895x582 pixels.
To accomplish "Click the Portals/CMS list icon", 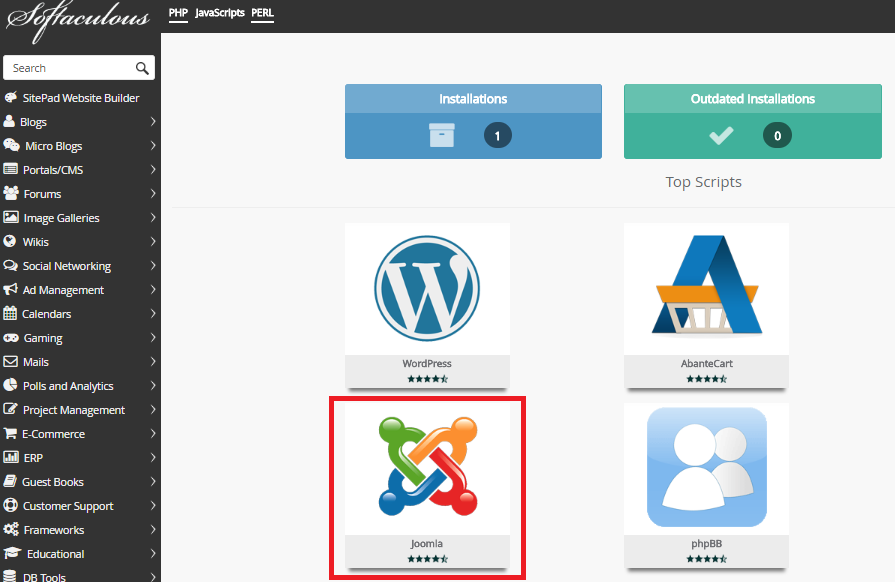I will tap(10, 169).
